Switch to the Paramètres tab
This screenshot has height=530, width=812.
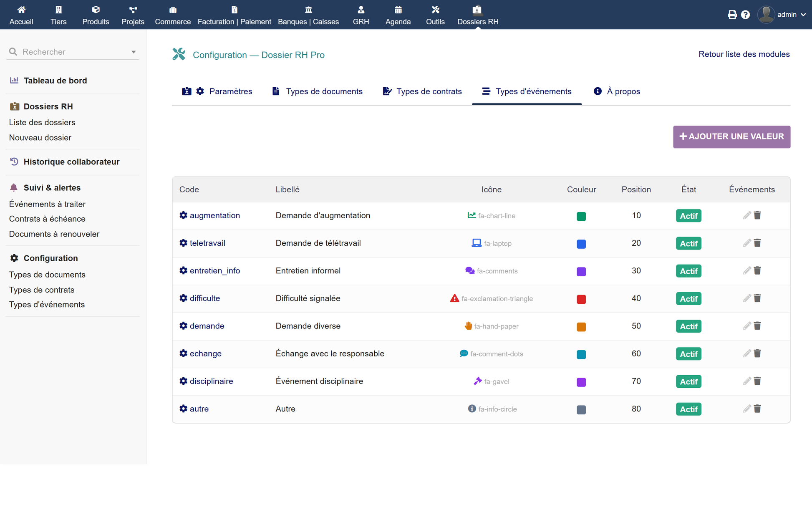(x=217, y=91)
